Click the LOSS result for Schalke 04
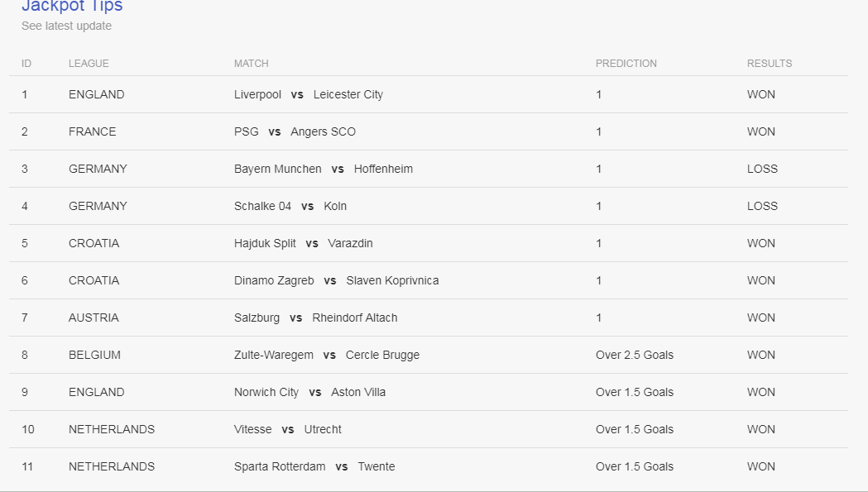Screen dimensions: 868x492 [762, 206]
